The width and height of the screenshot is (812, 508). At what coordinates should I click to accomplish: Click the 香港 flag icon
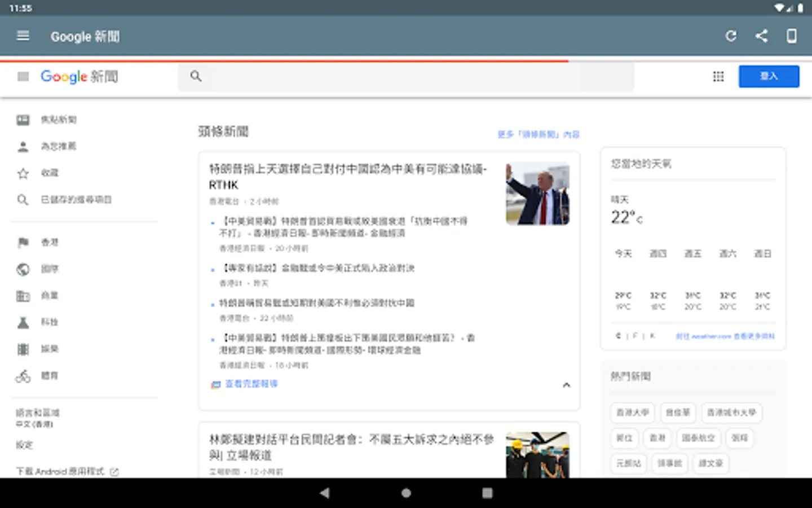pyautogui.click(x=23, y=243)
